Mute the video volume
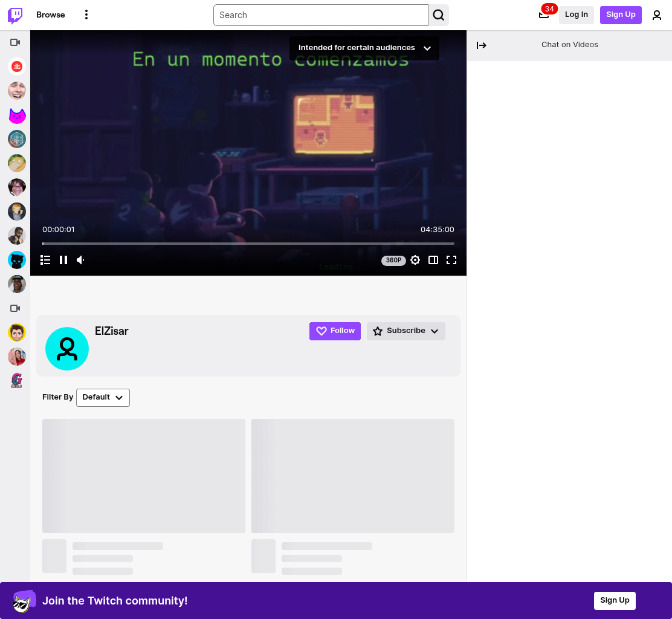This screenshot has height=619, width=672. tap(80, 260)
